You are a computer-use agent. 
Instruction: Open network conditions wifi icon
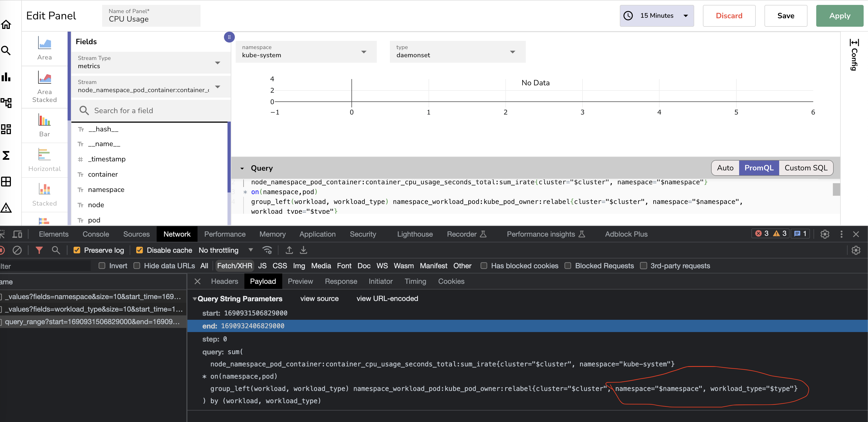click(x=267, y=250)
